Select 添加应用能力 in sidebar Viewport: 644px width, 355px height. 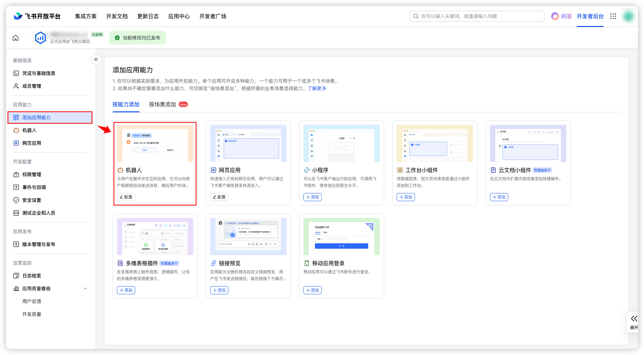tap(50, 117)
